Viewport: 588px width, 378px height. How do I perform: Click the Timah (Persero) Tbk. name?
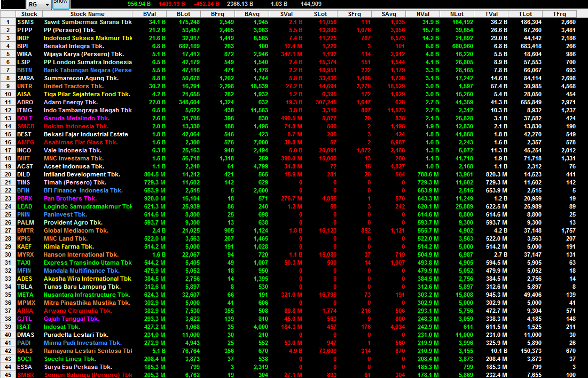(x=75, y=182)
